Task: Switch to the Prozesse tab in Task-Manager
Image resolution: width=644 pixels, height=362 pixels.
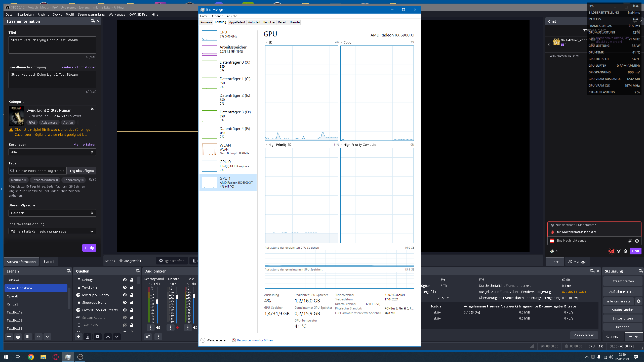Action: 206,22
